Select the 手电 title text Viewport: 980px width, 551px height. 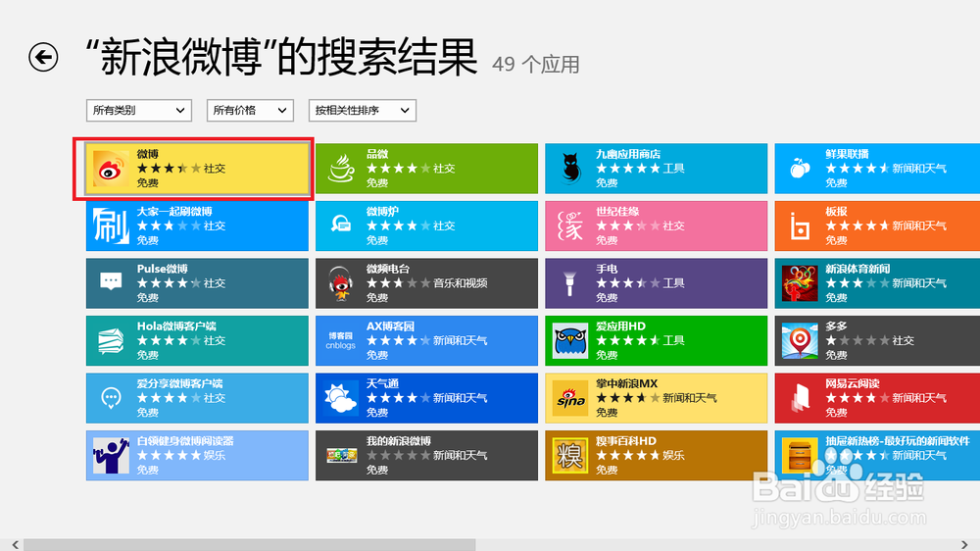pyautogui.click(x=607, y=269)
